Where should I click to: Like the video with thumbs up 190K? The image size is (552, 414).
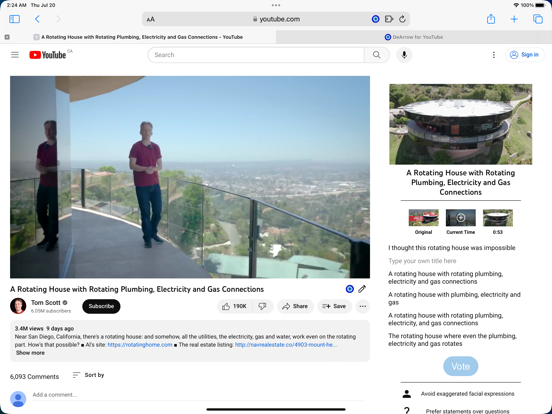pos(235,306)
